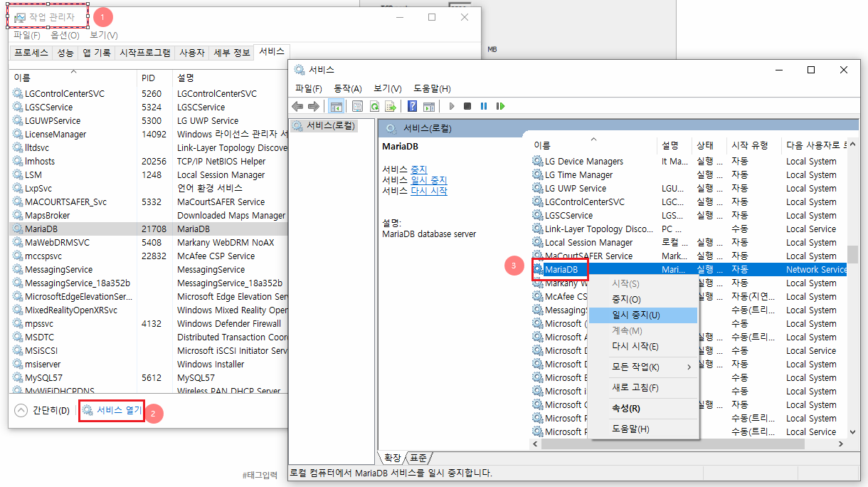Toggle Show/Hide Console Tree toolbar icon

[337, 106]
